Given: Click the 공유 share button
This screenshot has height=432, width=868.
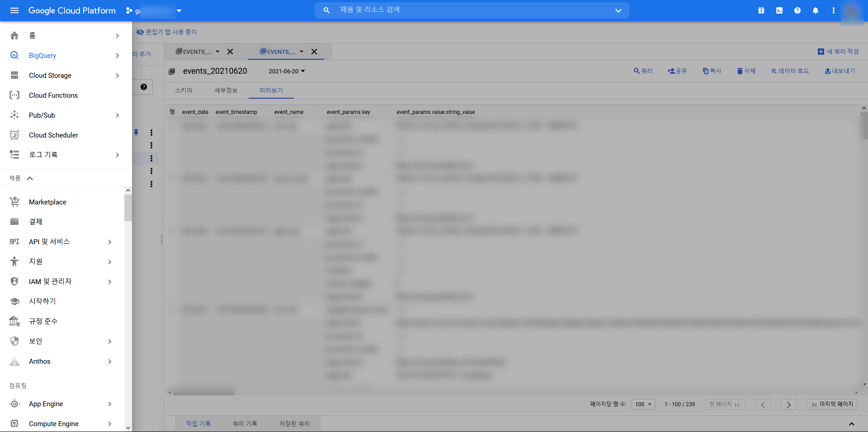Looking at the screenshot, I should click(x=677, y=71).
